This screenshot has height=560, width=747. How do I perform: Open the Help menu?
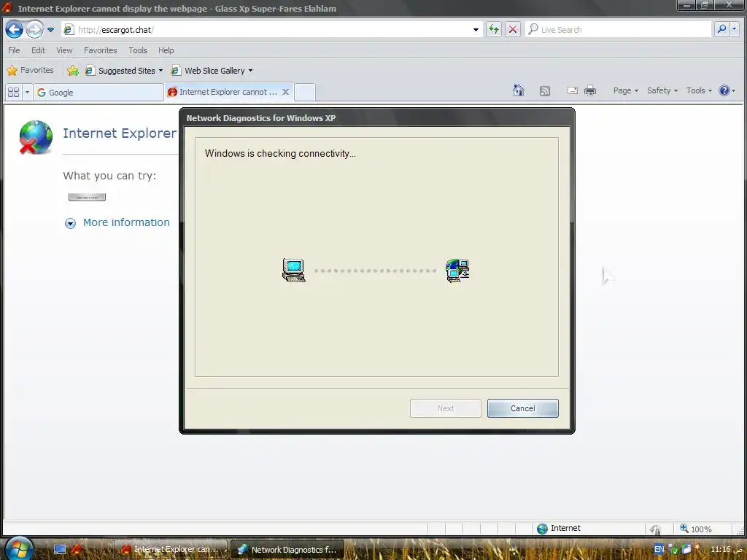[x=166, y=50]
